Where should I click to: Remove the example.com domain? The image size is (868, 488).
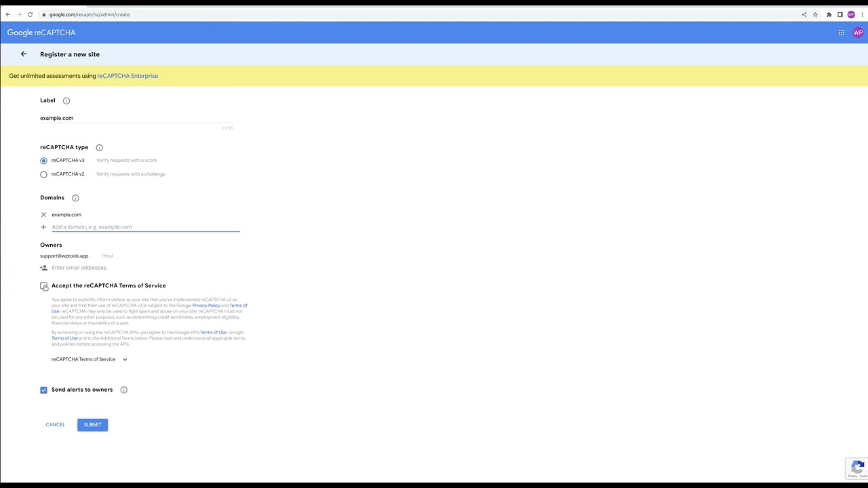[x=43, y=215]
